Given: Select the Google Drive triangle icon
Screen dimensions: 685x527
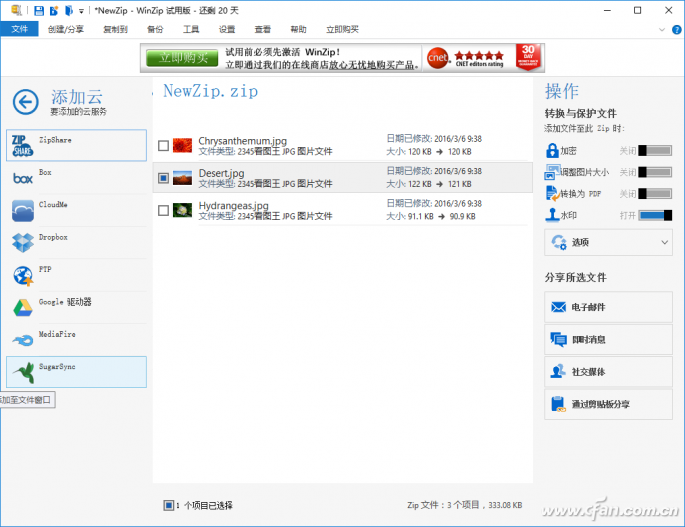Looking at the screenshot, I should point(23,308).
